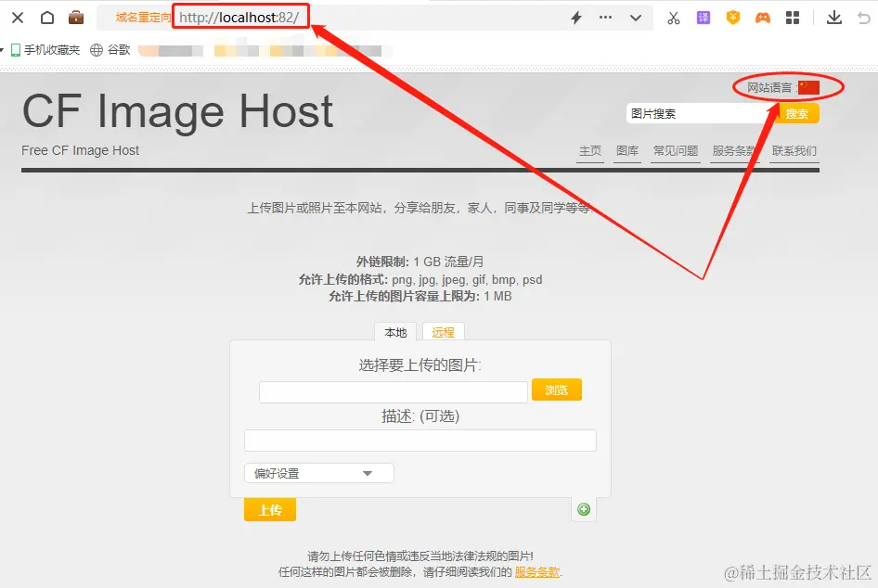Add another upload field with green plus icon
This screenshot has height=588, width=878.
pyautogui.click(x=584, y=509)
